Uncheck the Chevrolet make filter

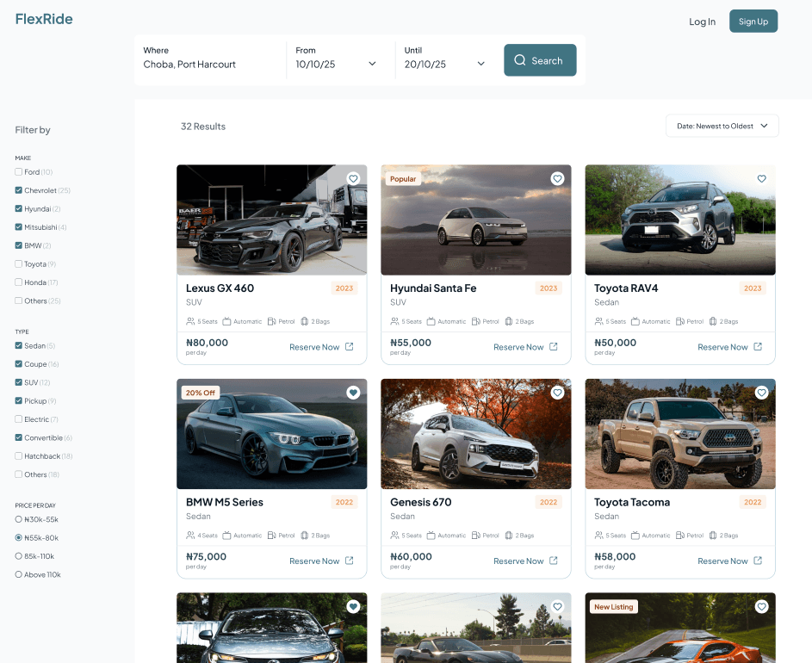(18, 190)
